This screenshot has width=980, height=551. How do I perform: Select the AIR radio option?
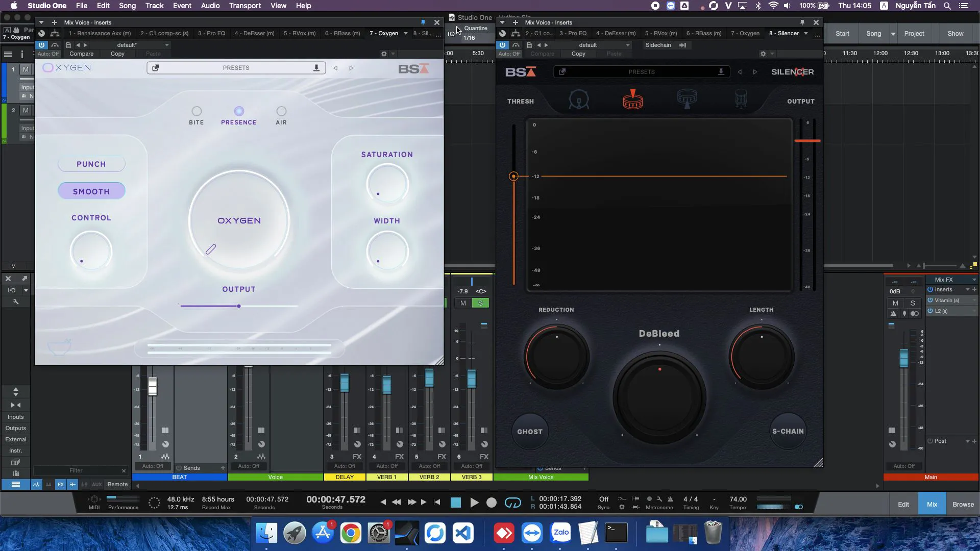(x=281, y=111)
